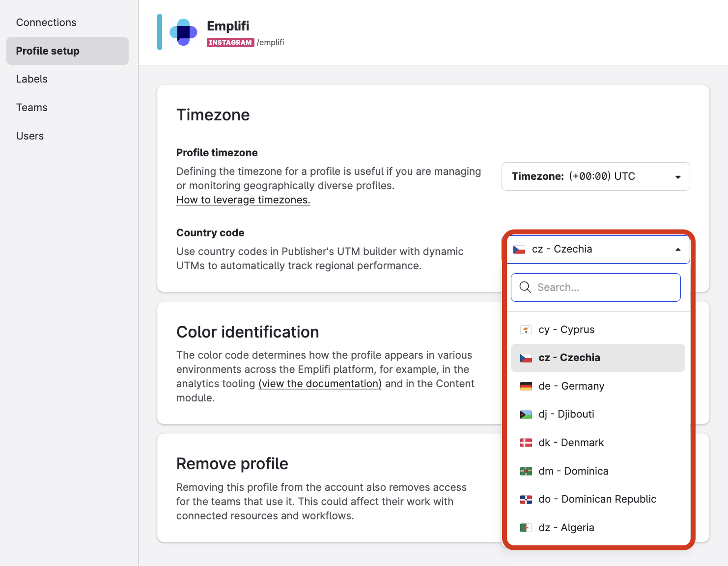This screenshot has height=566, width=728.
Task: Select de - Germany country code
Action: click(598, 386)
